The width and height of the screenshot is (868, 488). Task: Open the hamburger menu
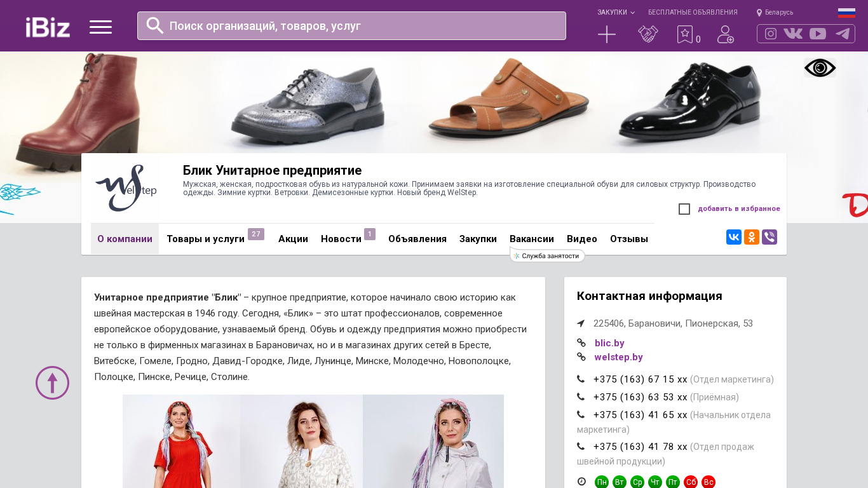(100, 27)
